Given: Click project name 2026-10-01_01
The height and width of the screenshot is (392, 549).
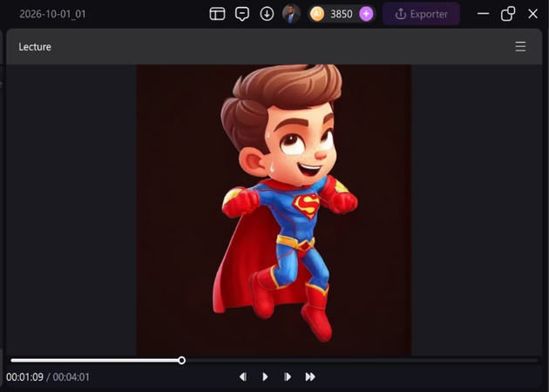Looking at the screenshot, I should click(x=52, y=14).
